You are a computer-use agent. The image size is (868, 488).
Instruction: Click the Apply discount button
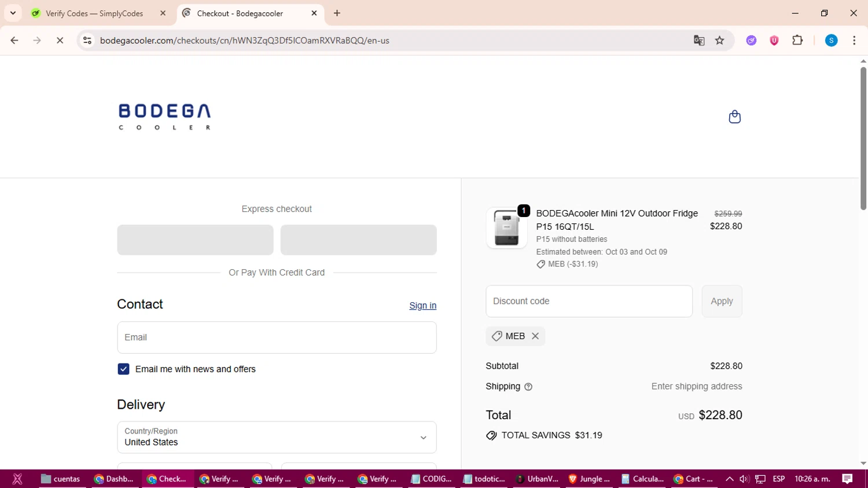pyautogui.click(x=722, y=302)
